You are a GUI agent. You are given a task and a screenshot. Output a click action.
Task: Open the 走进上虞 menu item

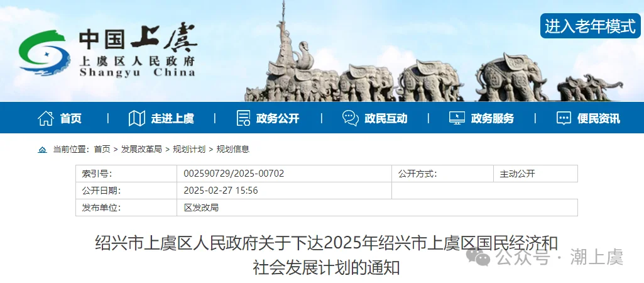(x=173, y=119)
